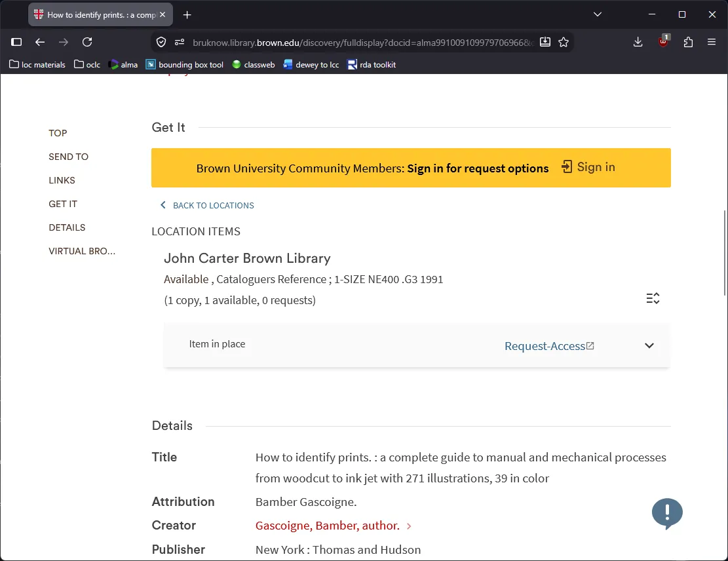Open site permissions icon in address bar

click(x=180, y=42)
